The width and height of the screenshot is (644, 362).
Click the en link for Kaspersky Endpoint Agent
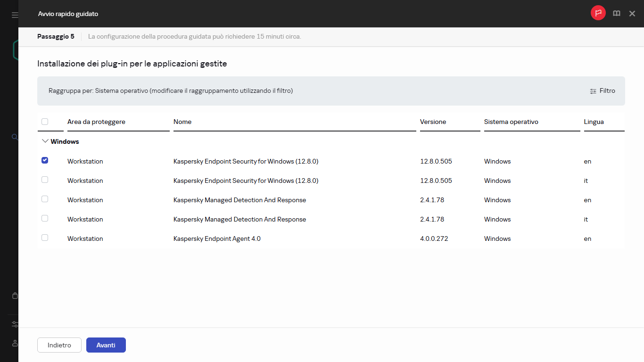(587, 239)
